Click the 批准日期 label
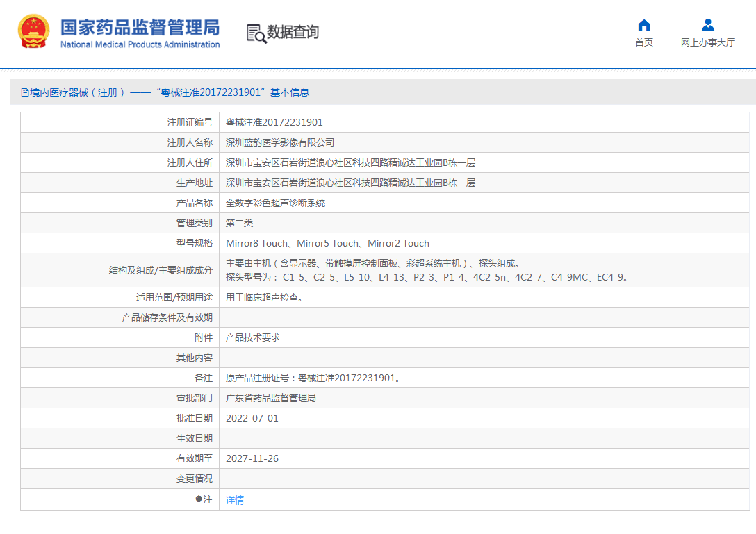Screen dimensions: 756x534 pyautogui.click(x=195, y=418)
